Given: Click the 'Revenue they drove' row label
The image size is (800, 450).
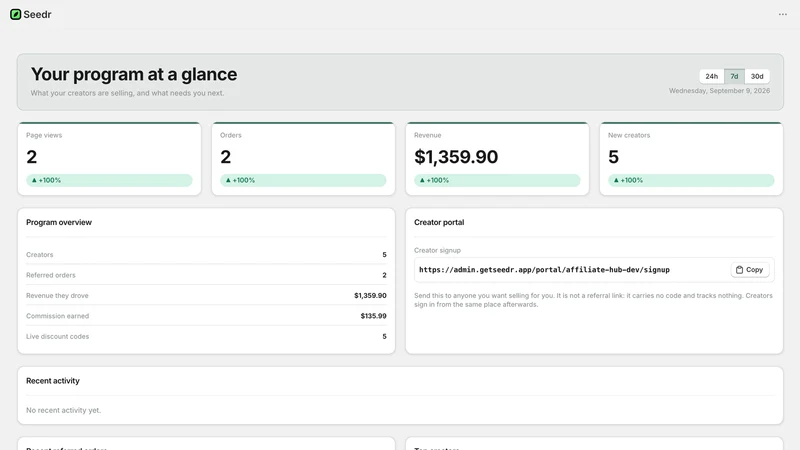Looking at the screenshot, I should [x=57, y=295].
